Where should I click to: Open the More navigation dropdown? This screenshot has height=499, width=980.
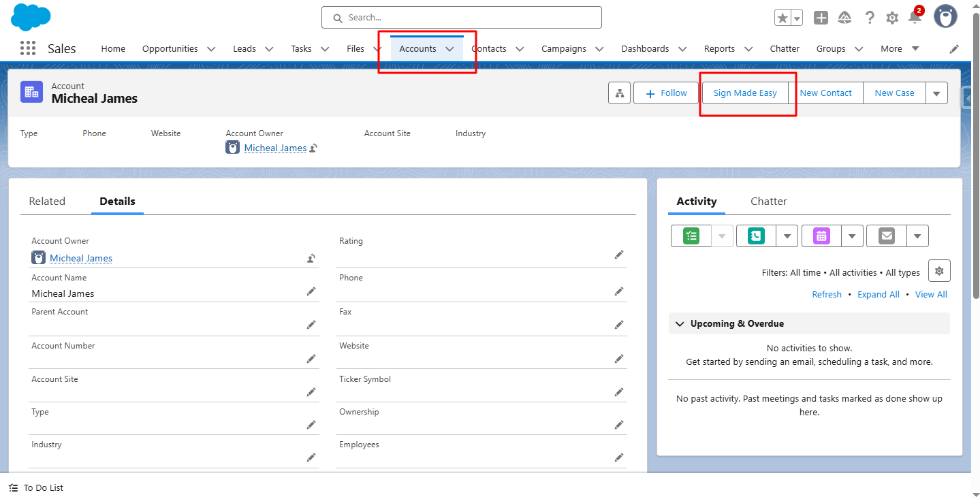(900, 48)
